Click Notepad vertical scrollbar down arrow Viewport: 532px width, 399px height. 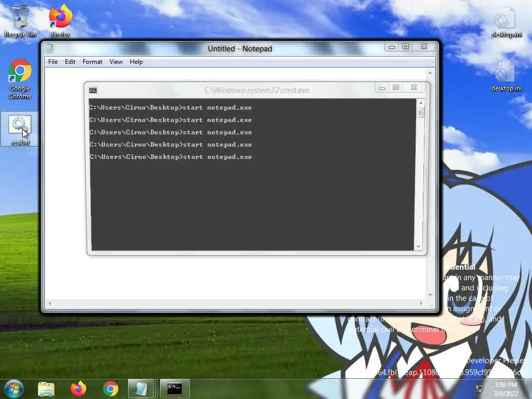tap(430, 295)
